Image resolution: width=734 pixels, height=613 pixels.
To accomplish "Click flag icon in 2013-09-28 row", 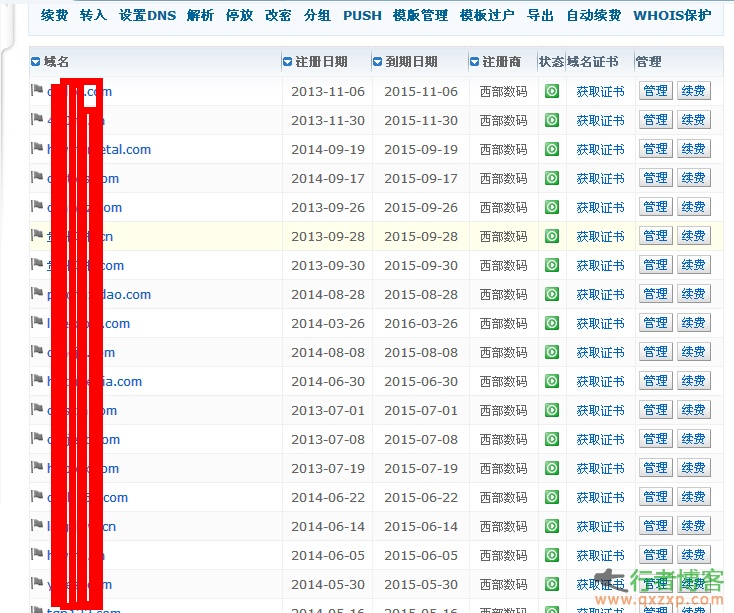I will (37, 234).
